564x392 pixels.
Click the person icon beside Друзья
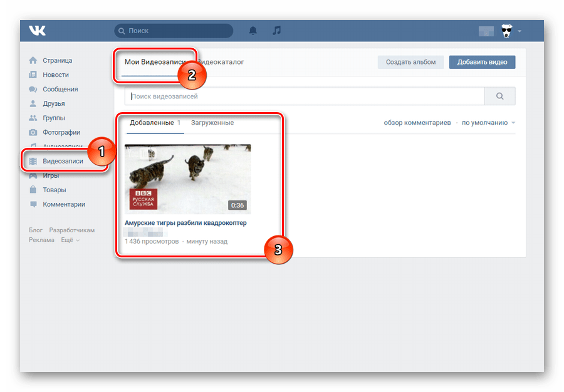coord(33,103)
